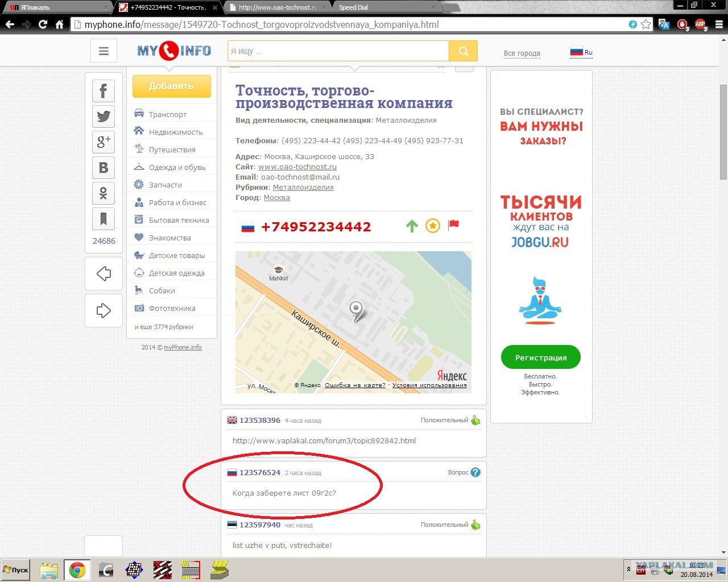Image resolution: width=728 pixels, height=582 pixels.
Task: Open file explorer from taskbar
Action: (x=49, y=569)
